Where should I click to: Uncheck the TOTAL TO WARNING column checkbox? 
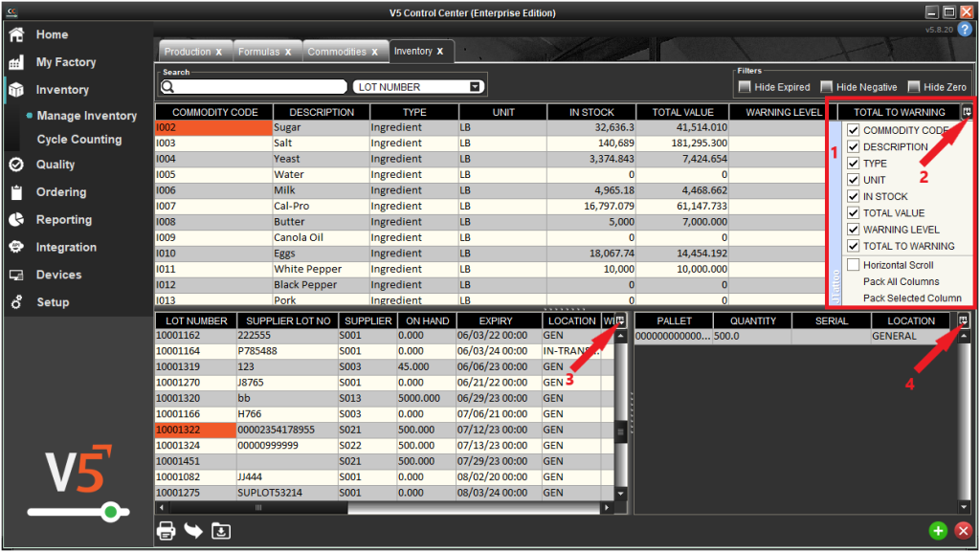(853, 246)
